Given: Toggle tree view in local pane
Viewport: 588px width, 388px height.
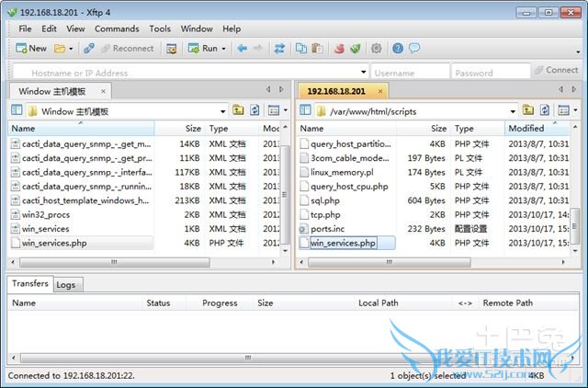Looking at the screenshot, I should (17, 110).
